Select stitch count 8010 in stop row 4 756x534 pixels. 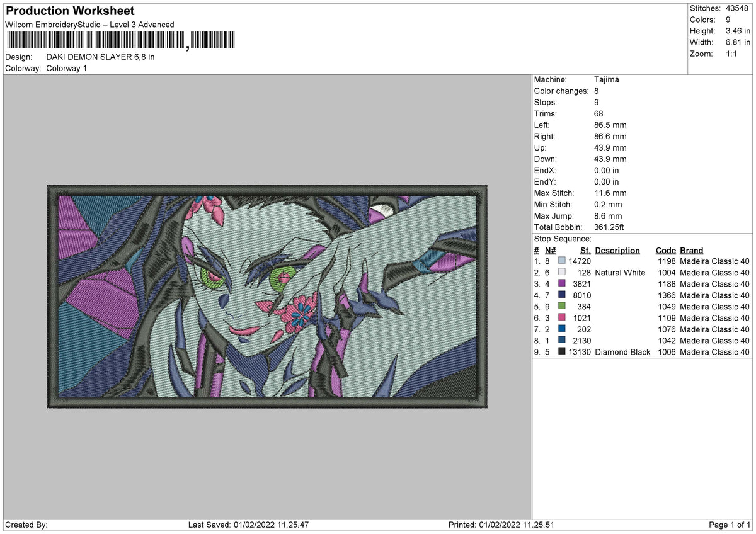click(581, 295)
